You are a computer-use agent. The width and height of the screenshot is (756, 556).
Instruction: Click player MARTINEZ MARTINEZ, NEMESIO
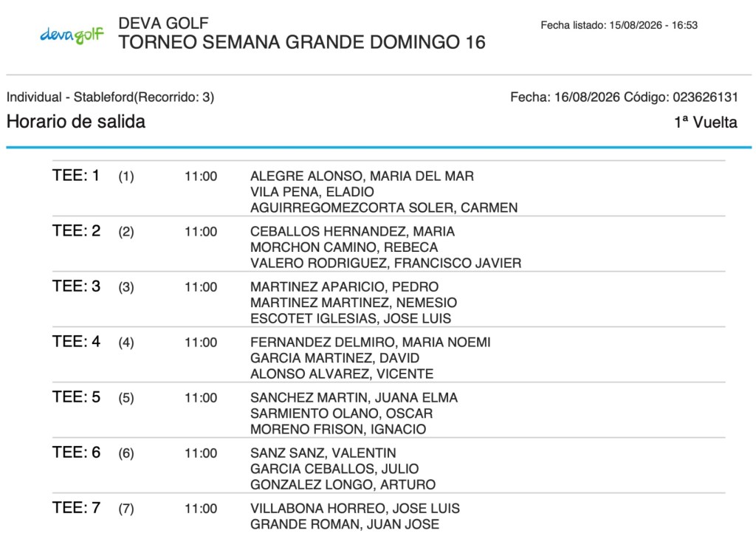click(354, 303)
